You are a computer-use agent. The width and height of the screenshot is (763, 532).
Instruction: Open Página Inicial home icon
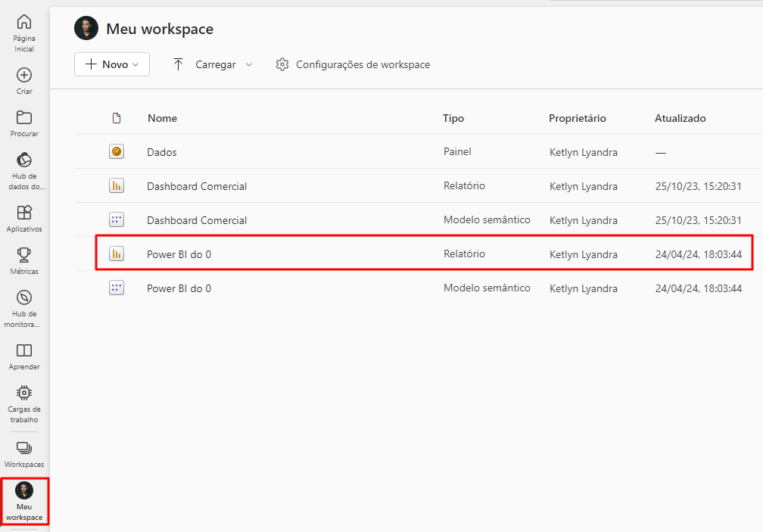pyautogui.click(x=24, y=22)
